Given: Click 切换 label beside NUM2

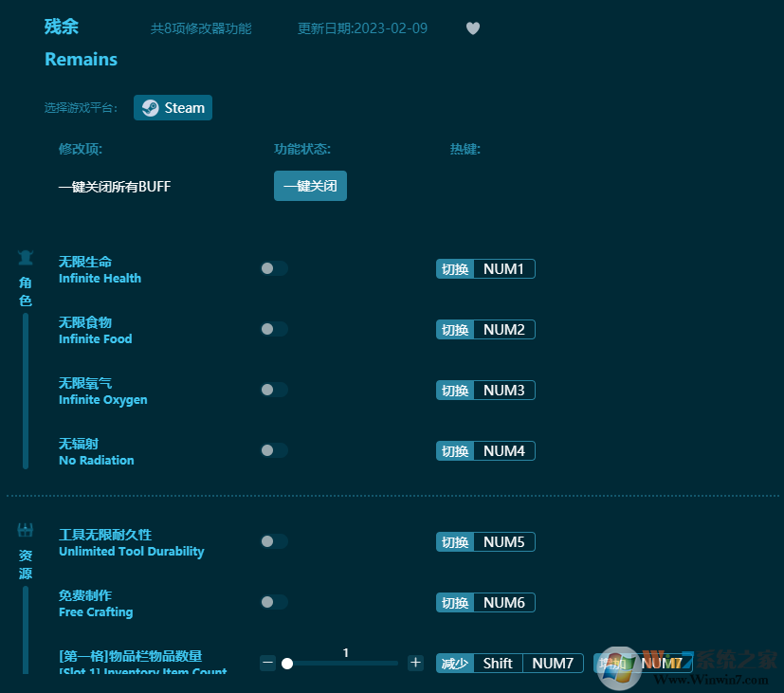Looking at the screenshot, I should 455,330.
